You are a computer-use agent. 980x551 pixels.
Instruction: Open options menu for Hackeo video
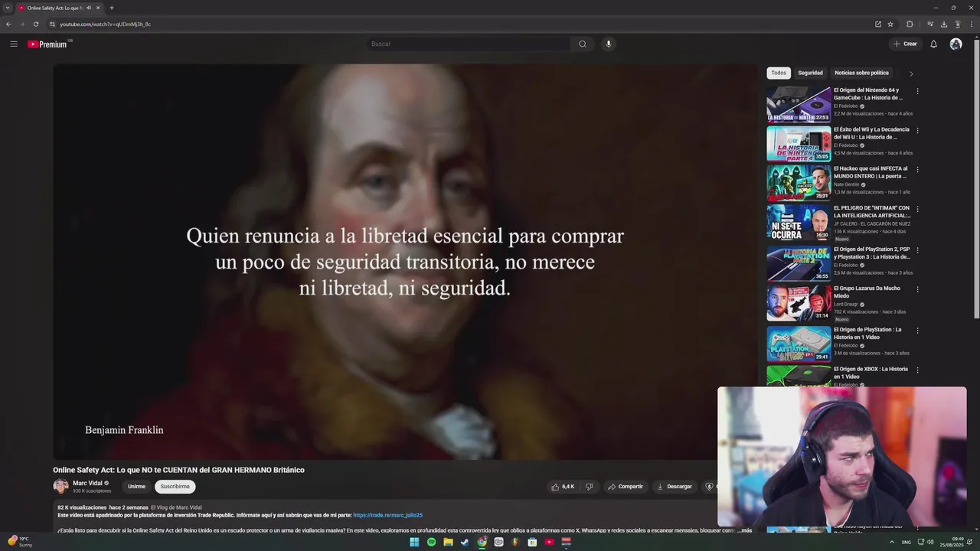917,170
